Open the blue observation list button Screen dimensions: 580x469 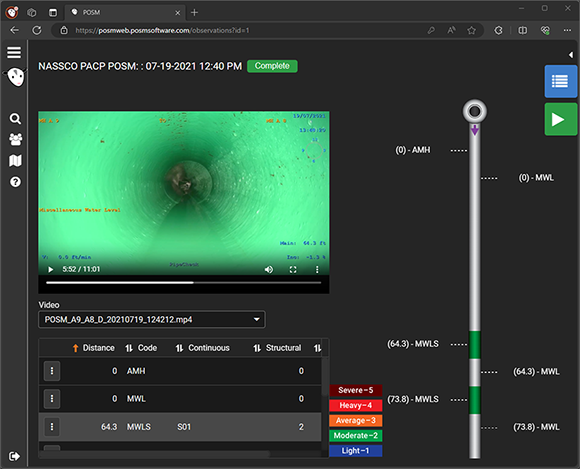pyautogui.click(x=560, y=81)
